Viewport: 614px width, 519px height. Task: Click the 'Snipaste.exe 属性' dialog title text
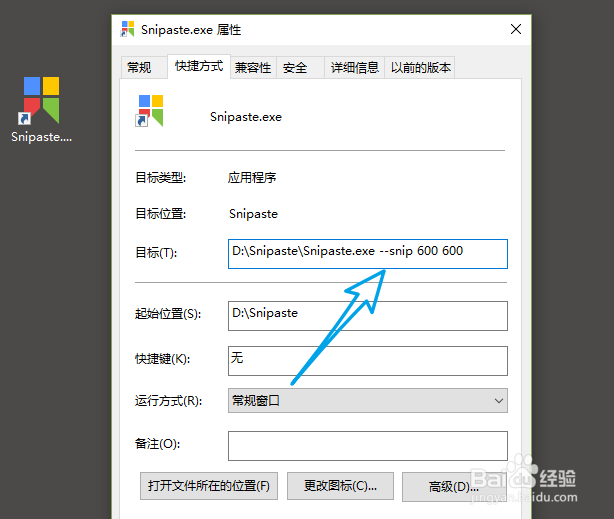click(x=191, y=30)
